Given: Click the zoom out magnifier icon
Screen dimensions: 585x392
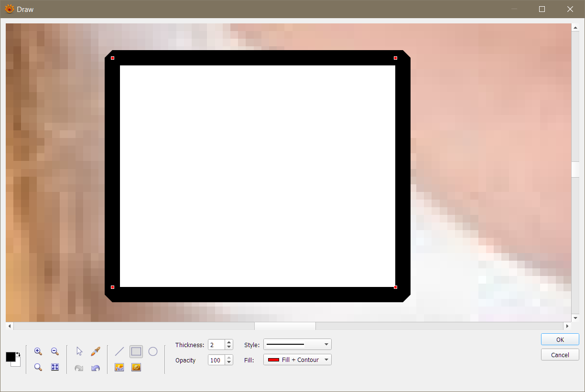Looking at the screenshot, I should [55, 351].
